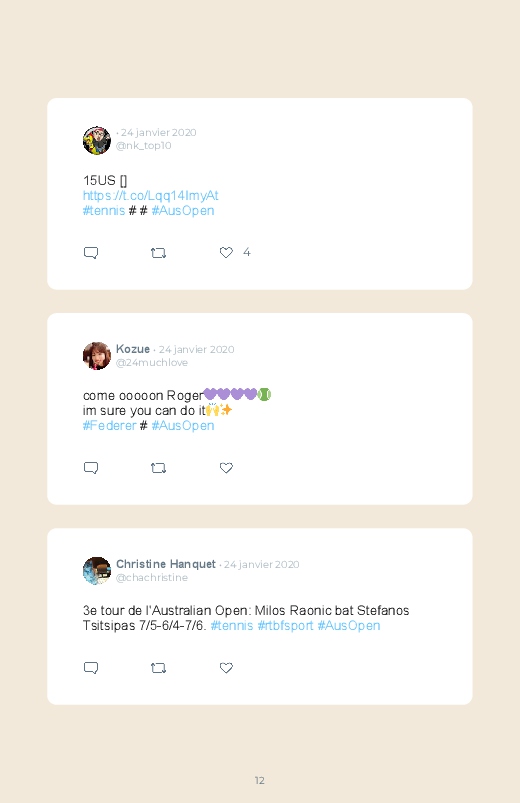Retweet the nk_top10 tweet
The image size is (520, 803).
(x=158, y=253)
